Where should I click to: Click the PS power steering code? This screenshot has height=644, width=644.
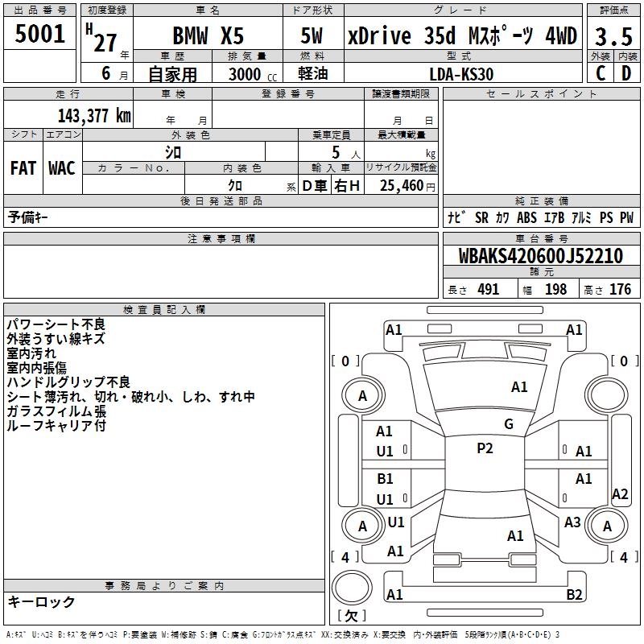point(606,217)
